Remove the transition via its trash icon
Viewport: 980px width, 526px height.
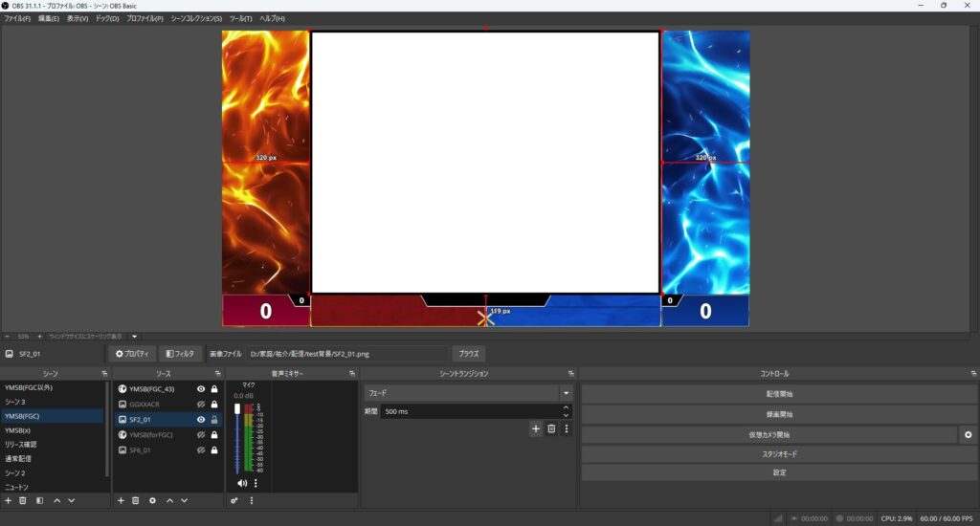tap(551, 428)
